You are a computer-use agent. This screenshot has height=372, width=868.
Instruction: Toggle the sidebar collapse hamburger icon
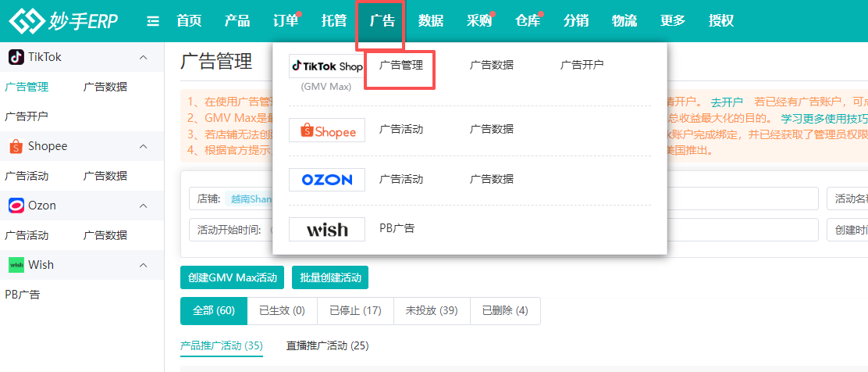tap(153, 21)
